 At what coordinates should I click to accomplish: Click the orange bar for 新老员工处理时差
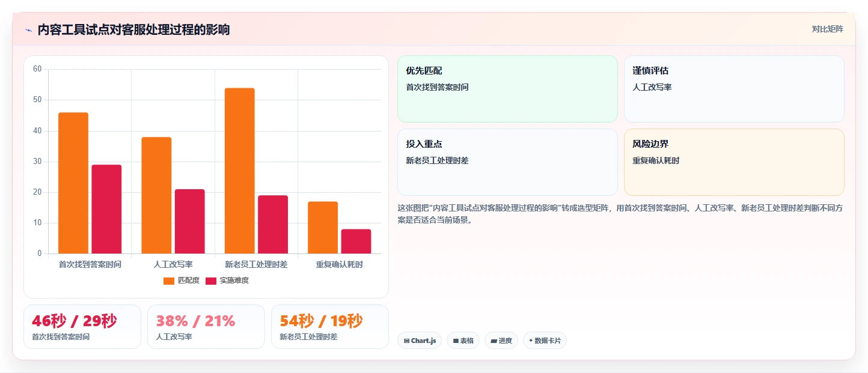[x=240, y=171]
